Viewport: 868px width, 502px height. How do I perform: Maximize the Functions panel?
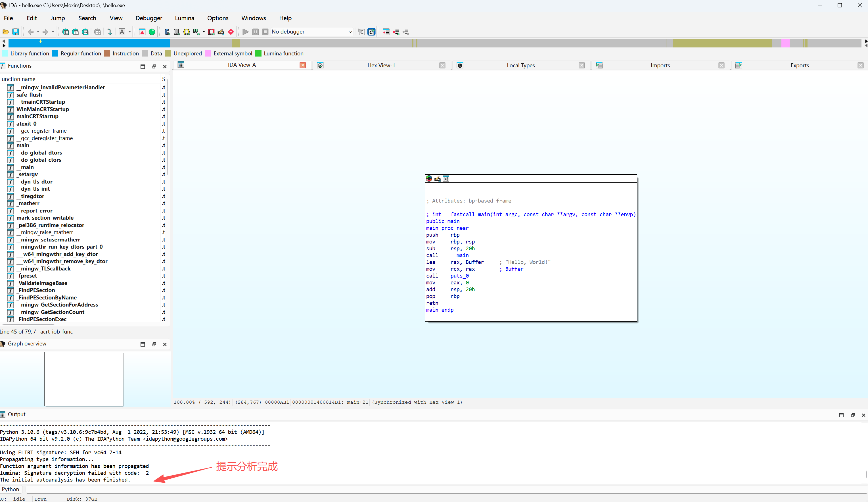pos(143,66)
